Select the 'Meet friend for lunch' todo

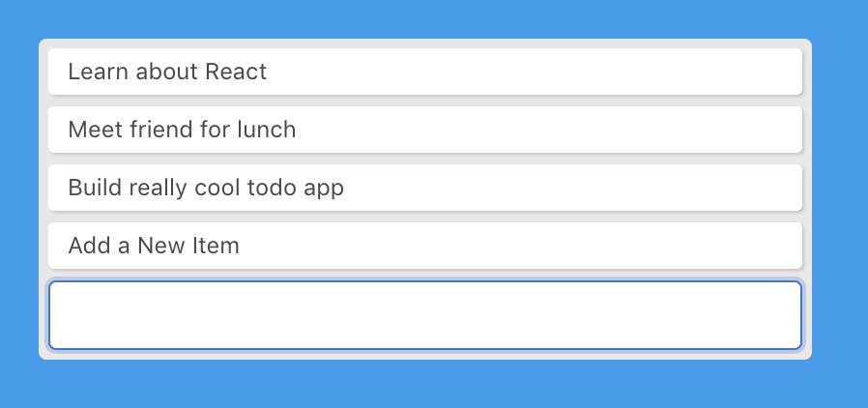[425, 130]
